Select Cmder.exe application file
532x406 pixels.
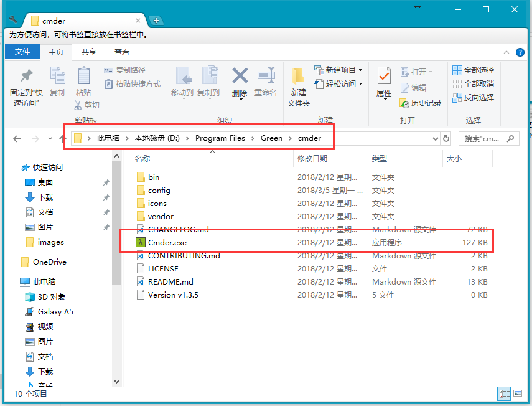pos(167,243)
